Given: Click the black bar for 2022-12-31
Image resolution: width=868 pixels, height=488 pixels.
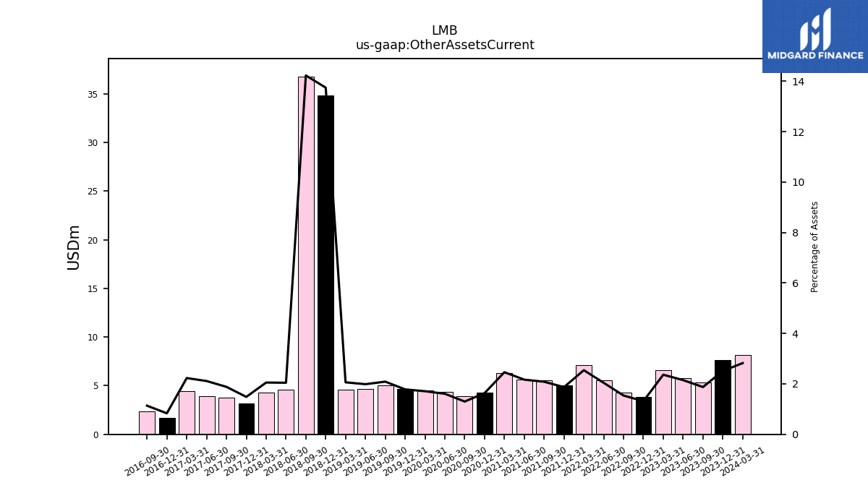Looking at the screenshot, I should [x=644, y=416].
